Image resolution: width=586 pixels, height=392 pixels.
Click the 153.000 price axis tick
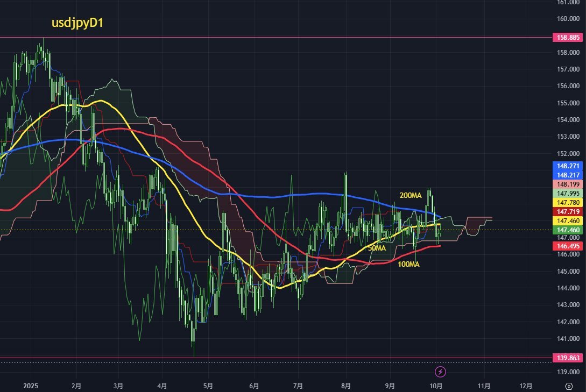point(568,137)
